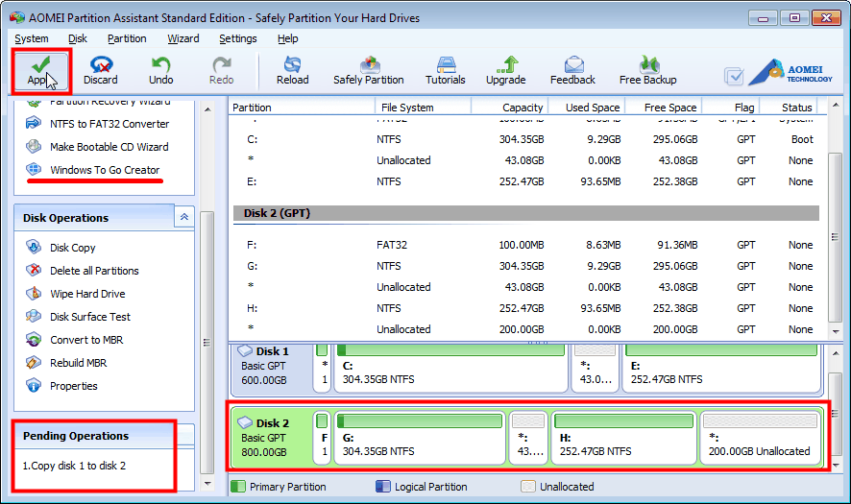Select the G: 304.35GB NTFS block
Viewport: 851px width, 504px height.
[420, 438]
